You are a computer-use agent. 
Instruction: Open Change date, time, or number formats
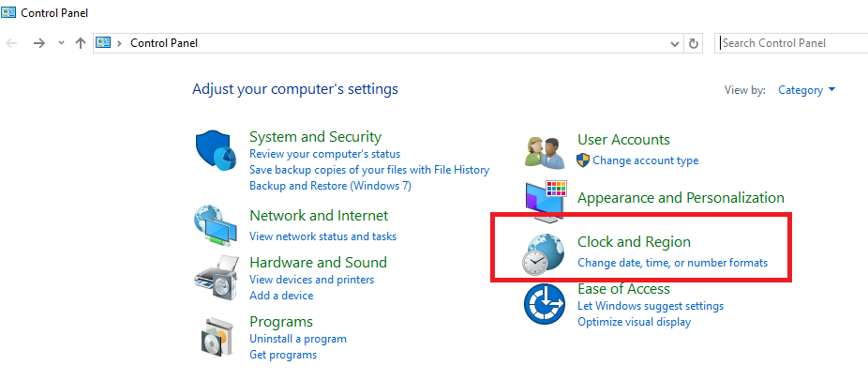(x=672, y=263)
